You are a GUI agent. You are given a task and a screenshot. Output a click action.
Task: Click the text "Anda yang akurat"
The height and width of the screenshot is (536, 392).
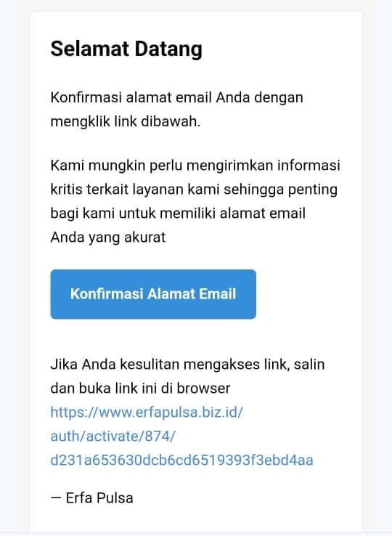tap(108, 237)
